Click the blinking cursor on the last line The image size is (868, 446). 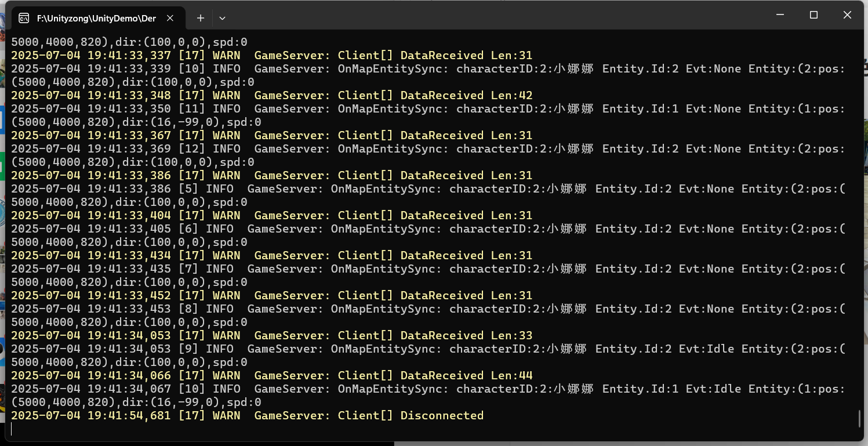(x=12, y=429)
